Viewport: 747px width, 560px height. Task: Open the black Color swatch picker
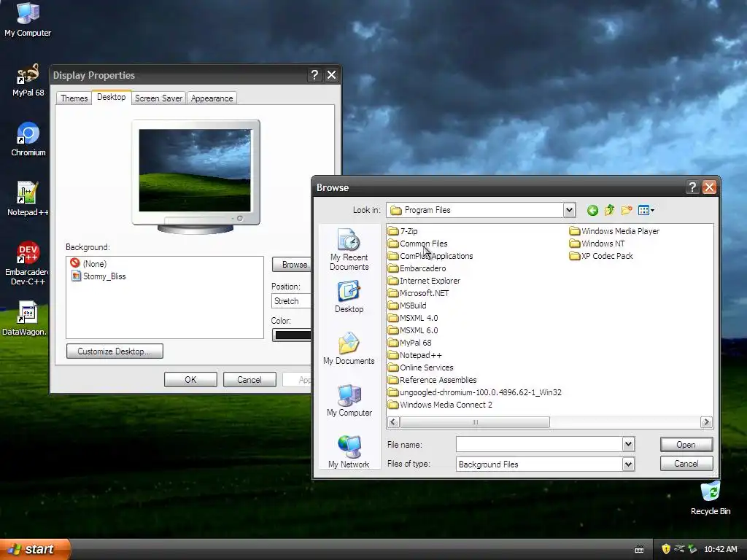[292, 335]
